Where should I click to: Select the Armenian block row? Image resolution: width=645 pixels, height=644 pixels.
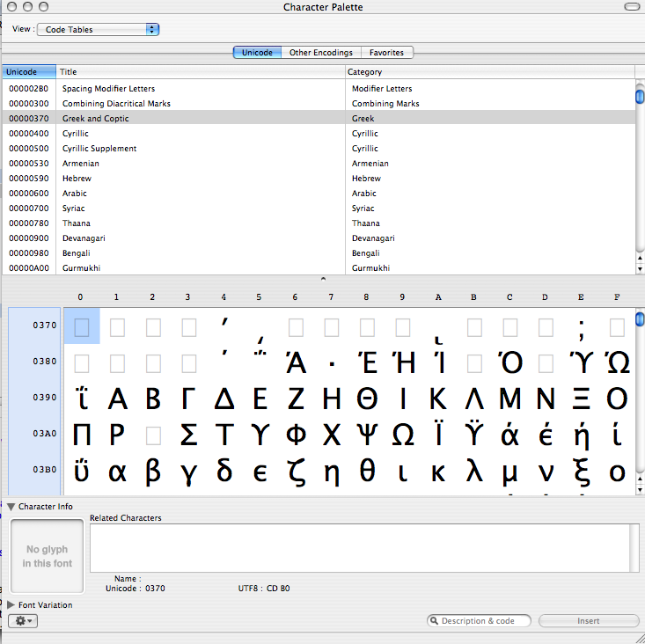pyautogui.click(x=319, y=164)
